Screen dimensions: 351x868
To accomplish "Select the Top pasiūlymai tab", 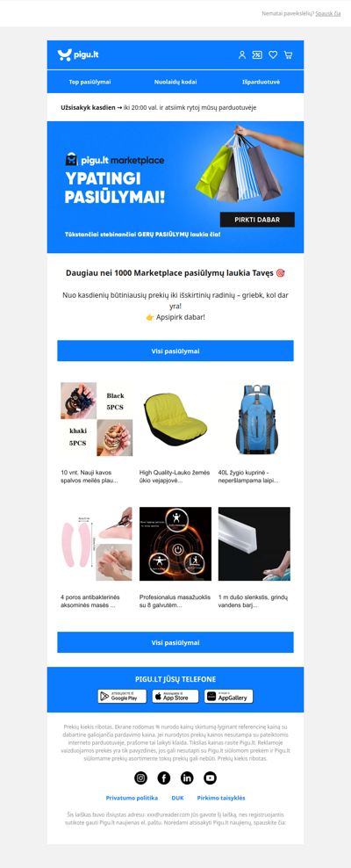I will [x=90, y=82].
